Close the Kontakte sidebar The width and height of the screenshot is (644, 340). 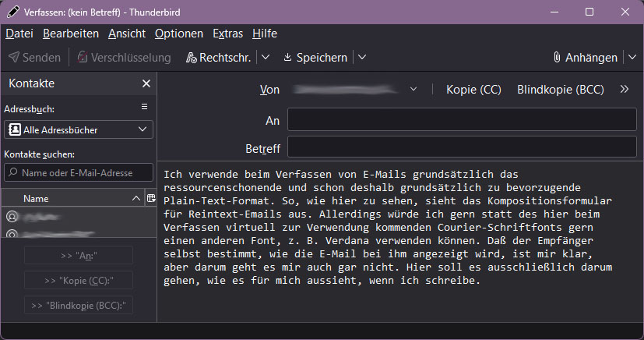click(x=146, y=83)
